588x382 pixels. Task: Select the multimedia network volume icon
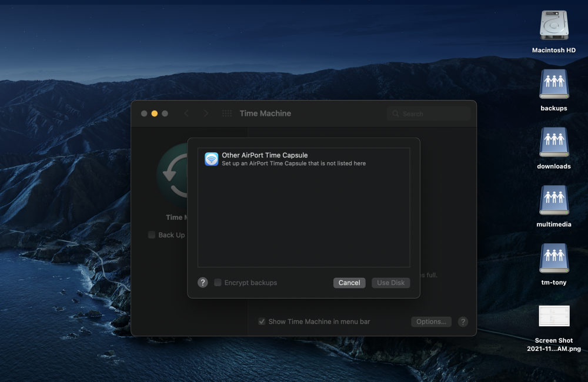pyautogui.click(x=554, y=200)
